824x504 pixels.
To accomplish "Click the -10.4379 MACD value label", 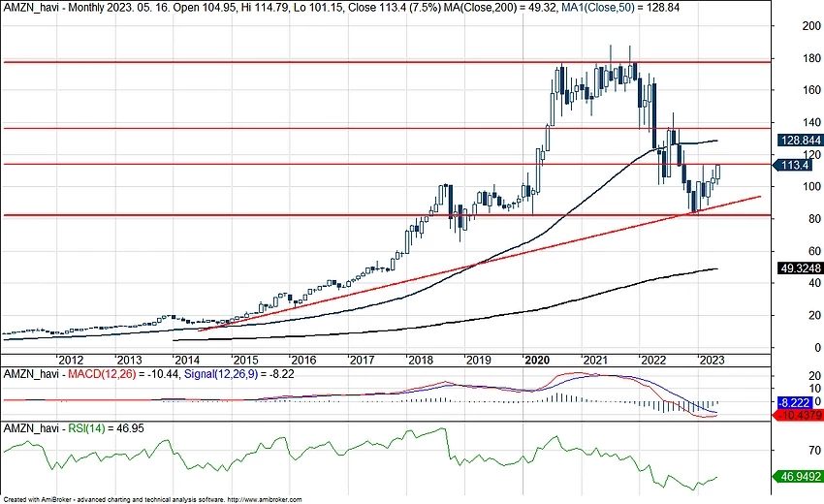I will coord(798,415).
